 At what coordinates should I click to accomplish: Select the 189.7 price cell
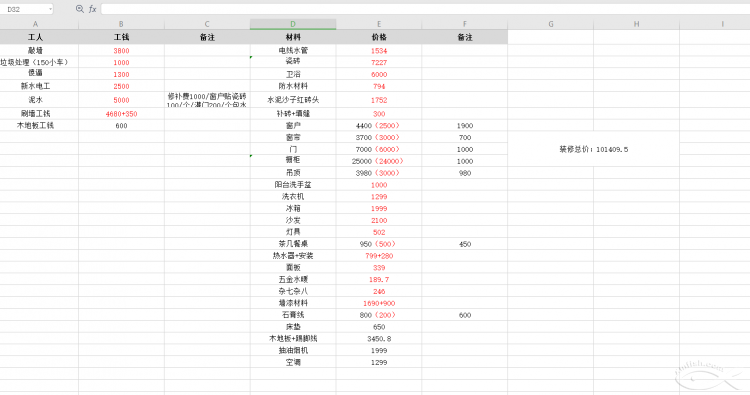click(x=379, y=279)
